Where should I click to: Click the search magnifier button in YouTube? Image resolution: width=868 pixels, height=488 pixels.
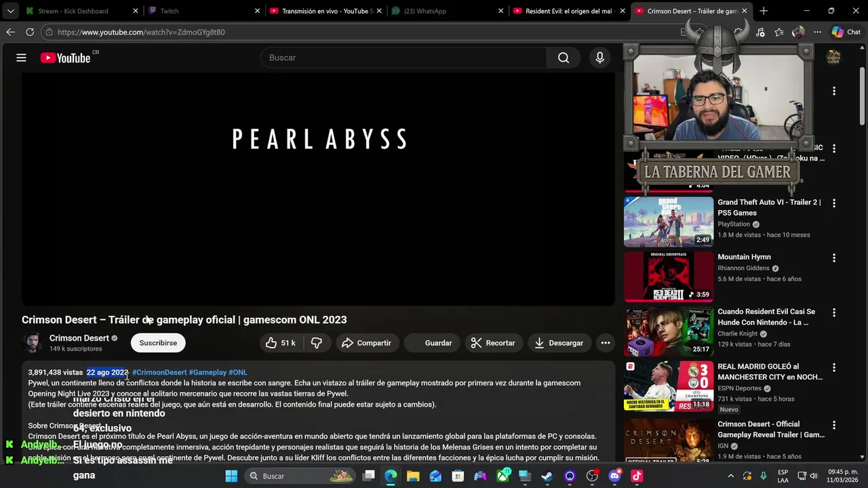(x=564, y=58)
